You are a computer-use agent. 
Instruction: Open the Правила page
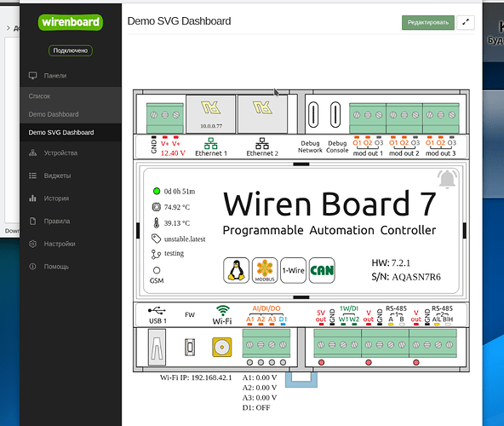[71, 221]
